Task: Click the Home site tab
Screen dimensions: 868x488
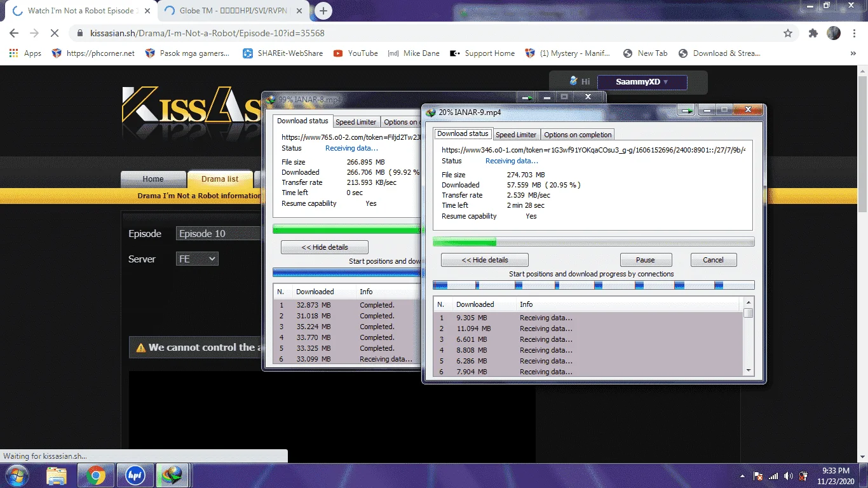Action: point(153,179)
